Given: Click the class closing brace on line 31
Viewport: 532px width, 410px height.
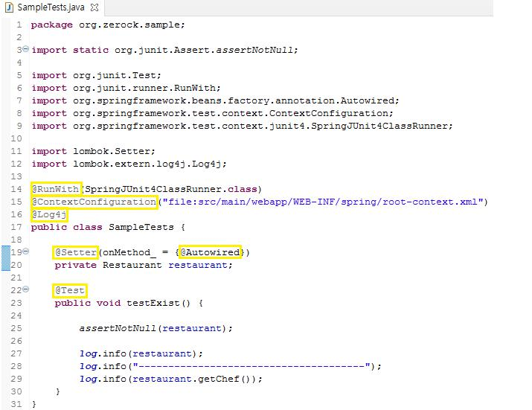Looking at the screenshot, I should (33, 404).
